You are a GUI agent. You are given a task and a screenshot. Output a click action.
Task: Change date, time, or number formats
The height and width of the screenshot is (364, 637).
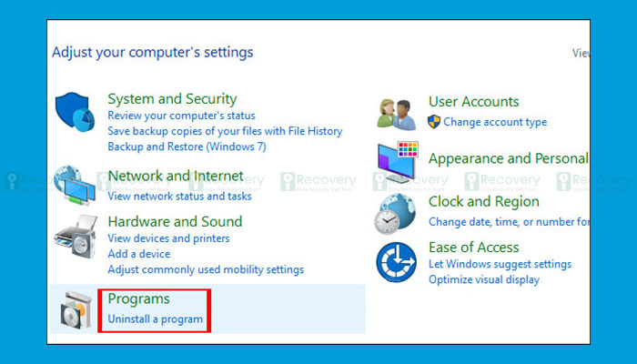509,222
